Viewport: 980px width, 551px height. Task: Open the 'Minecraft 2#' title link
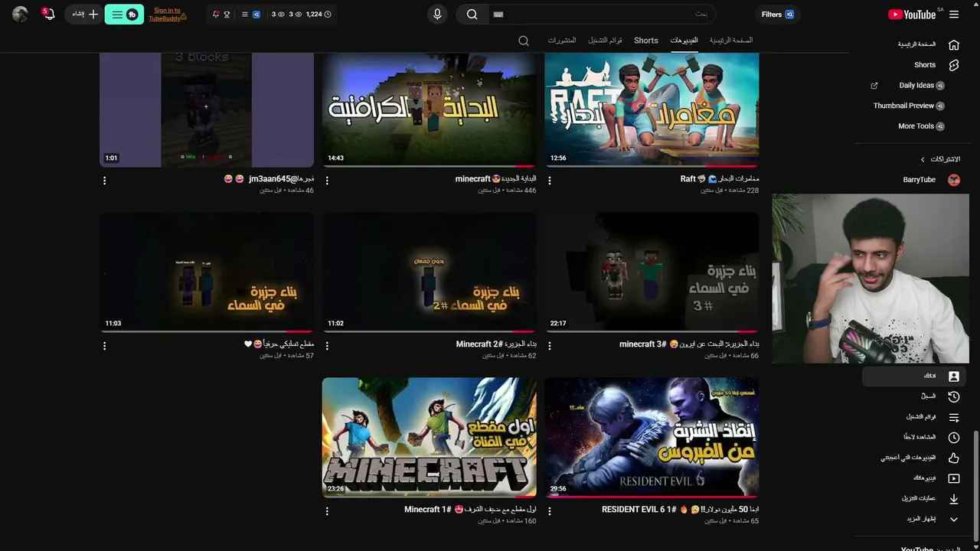[496, 344]
